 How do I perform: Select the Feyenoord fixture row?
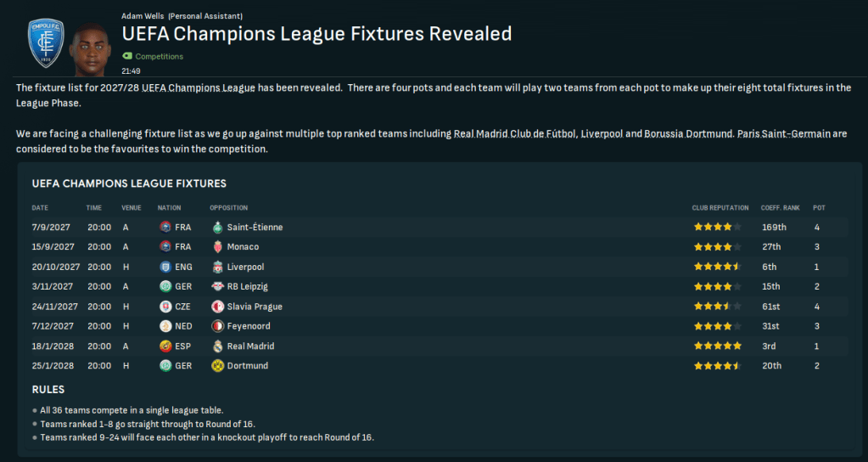[441, 326]
